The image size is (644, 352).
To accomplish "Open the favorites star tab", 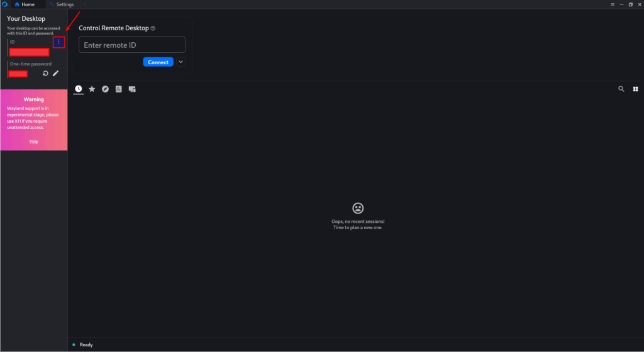I will 92,89.
